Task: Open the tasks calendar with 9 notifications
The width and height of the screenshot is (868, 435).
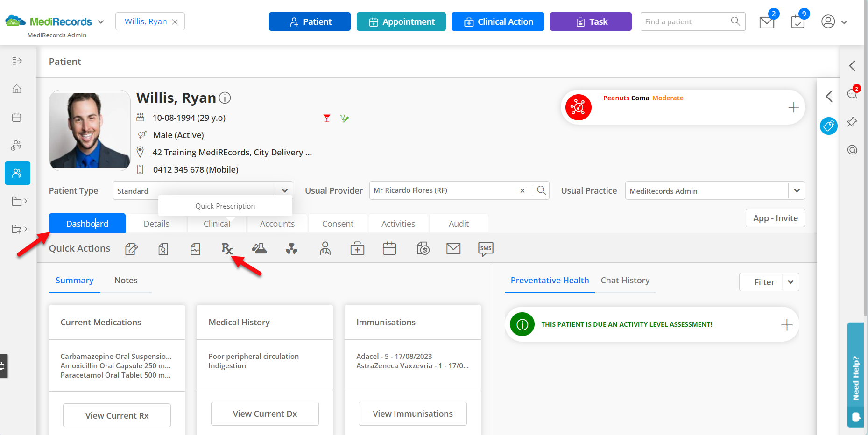Action: 797,21
